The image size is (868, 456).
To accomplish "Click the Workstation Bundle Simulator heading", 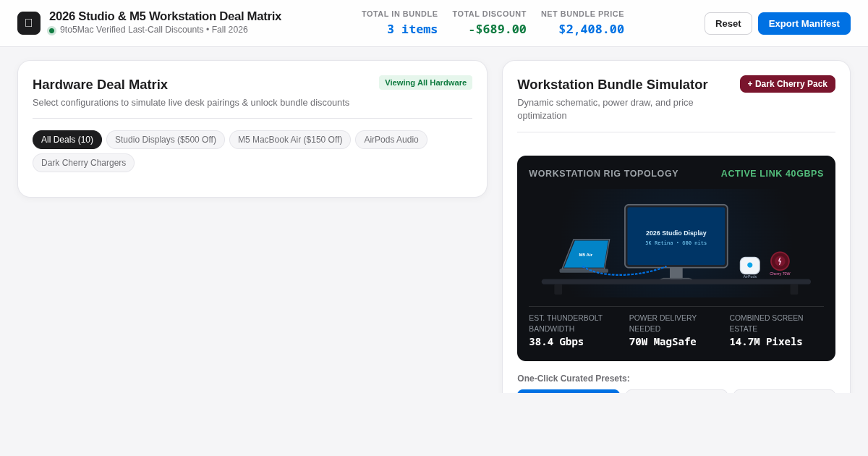I will click(613, 85).
